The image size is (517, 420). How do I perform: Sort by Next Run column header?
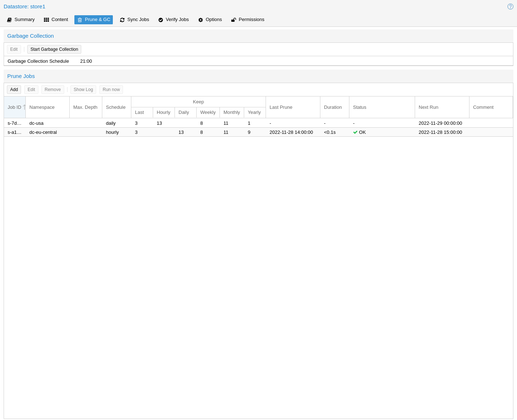(x=428, y=107)
